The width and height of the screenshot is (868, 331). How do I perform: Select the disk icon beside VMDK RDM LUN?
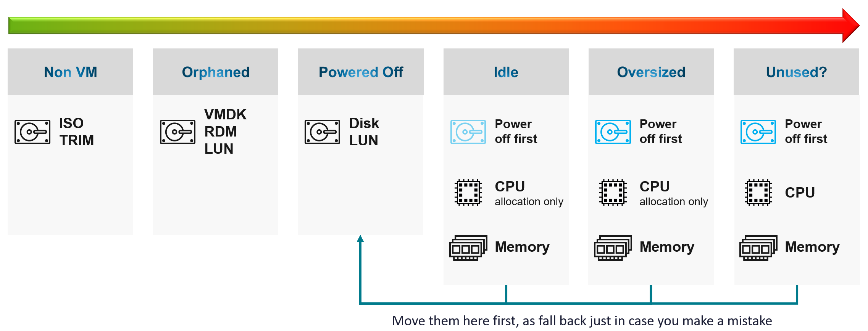177,132
